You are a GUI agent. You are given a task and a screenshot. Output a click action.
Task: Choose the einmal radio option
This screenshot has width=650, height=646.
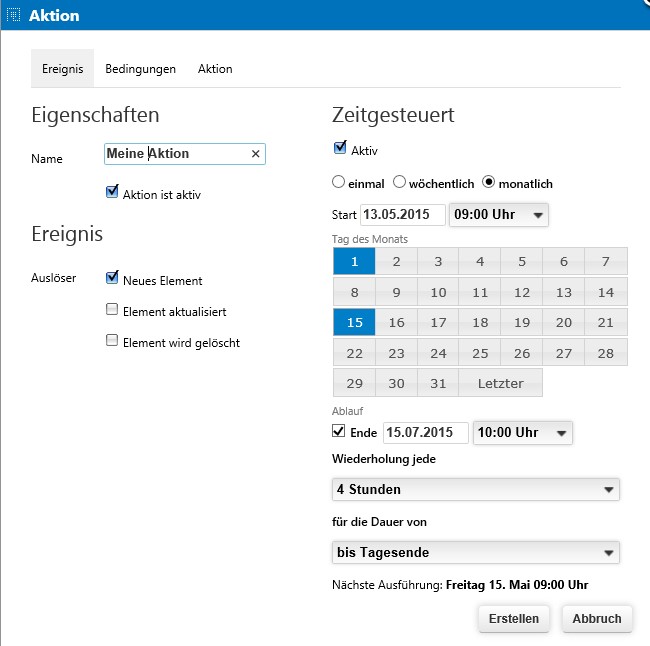tap(338, 182)
